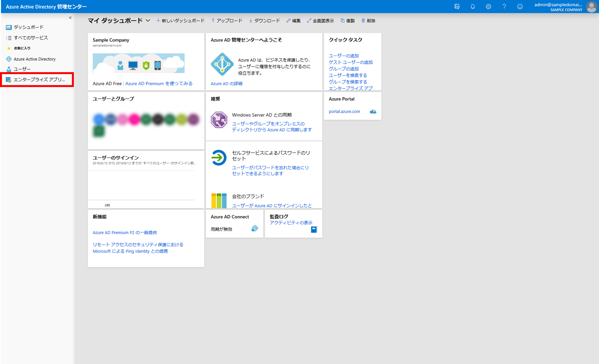Open the settings gear in header
Screen dimensions: 599x364
pyautogui.click(x=488, y=6)
